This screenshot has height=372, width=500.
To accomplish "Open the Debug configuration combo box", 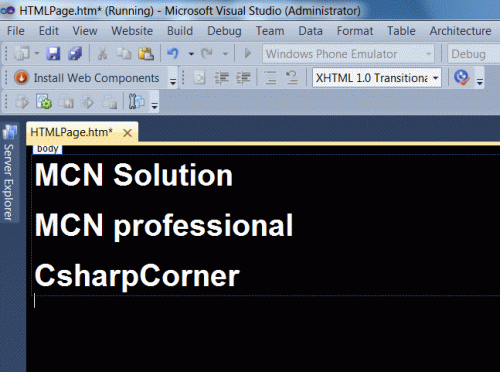I will click(473, 54).
